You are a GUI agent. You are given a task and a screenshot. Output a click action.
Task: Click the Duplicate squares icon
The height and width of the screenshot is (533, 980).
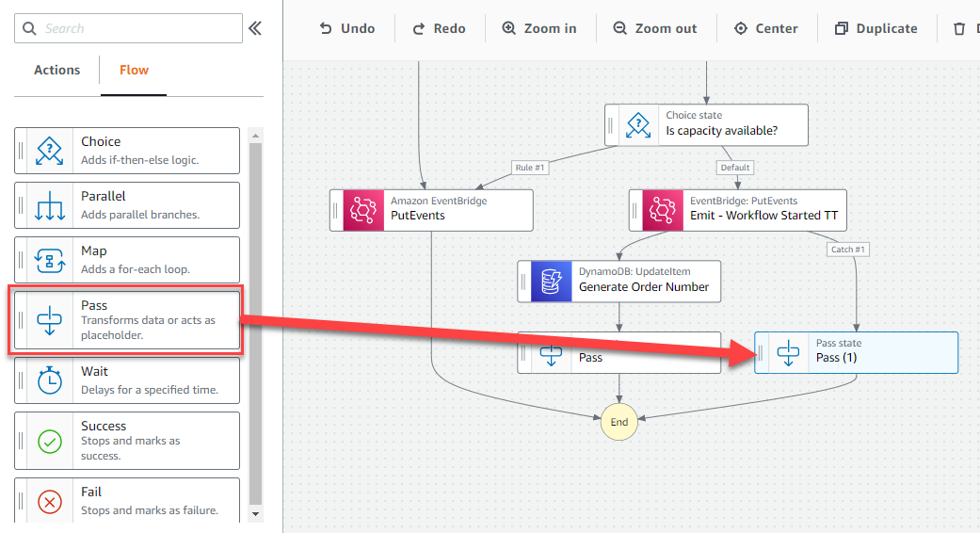[x=842, y=28]
